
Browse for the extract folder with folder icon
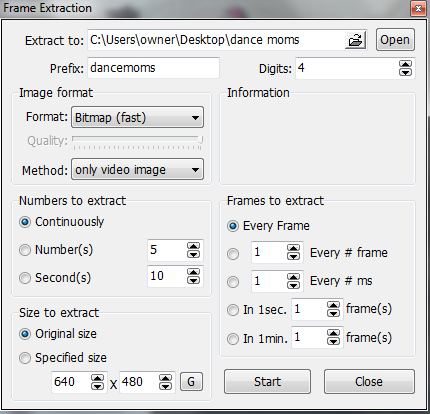pos(355,40)
